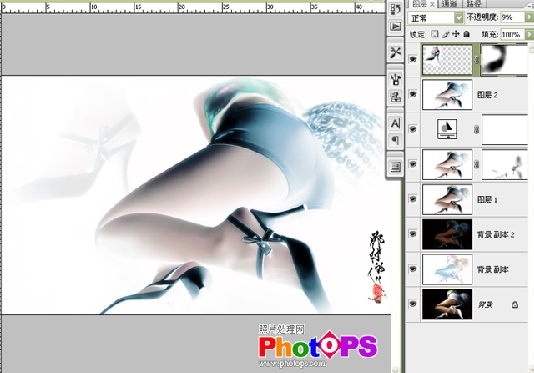Open the Clone Source stamp icon
Image resolution: width=534 pixels, height=373 pixels.
click(395, 97)
